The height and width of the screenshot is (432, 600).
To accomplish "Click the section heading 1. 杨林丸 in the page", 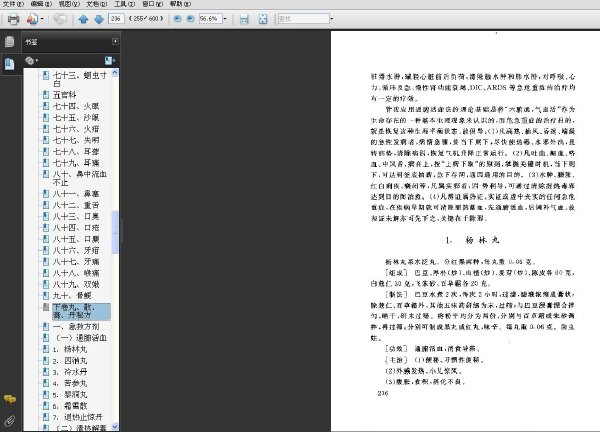I will (x=472, y=240).
